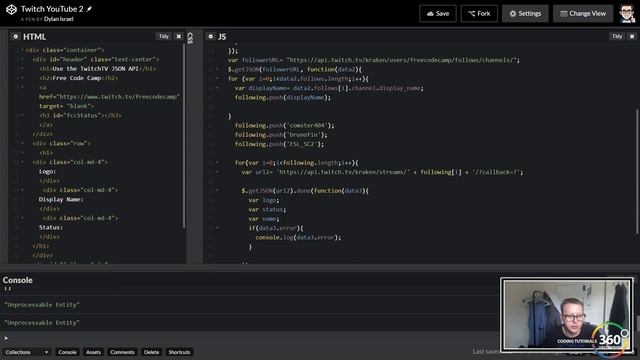Tidy the HTML code
The width and height of the screenshot is (640, 360).
(164, 36)
